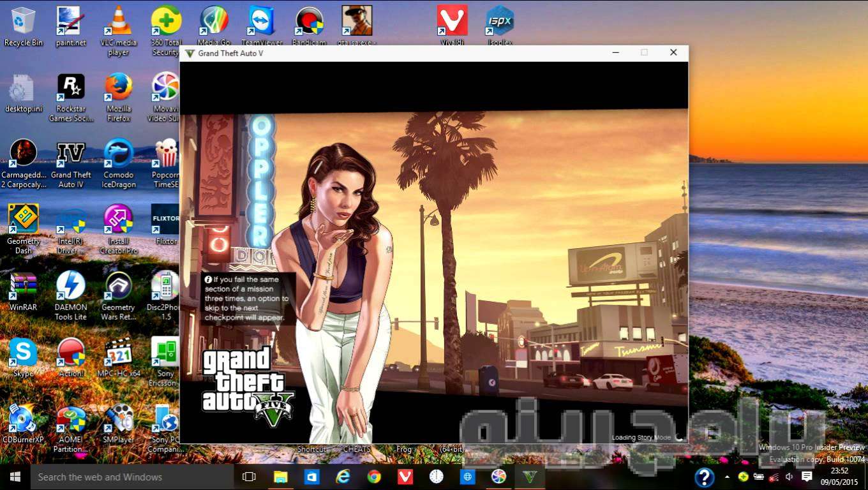Viewport: 868px width, 490px height.
Task: Show hidden system tray icons
Action: 727,477
